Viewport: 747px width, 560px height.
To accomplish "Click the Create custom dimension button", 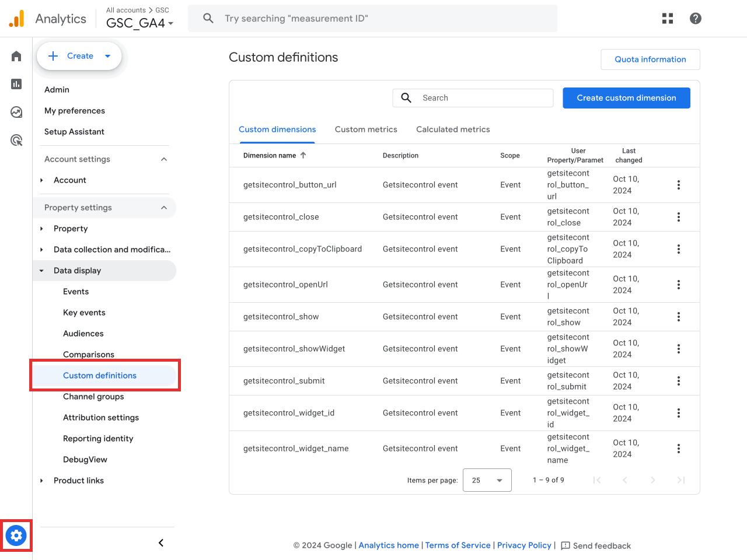I will [x=626, y=97].
